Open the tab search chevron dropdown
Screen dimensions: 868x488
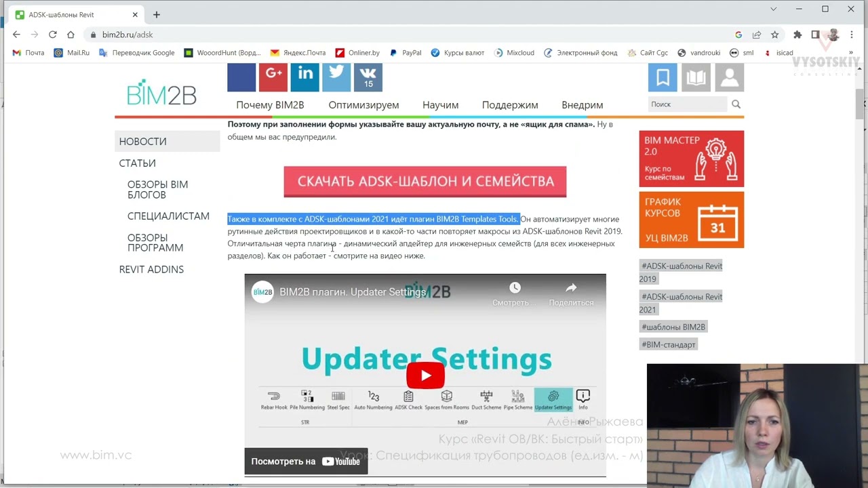774,9
